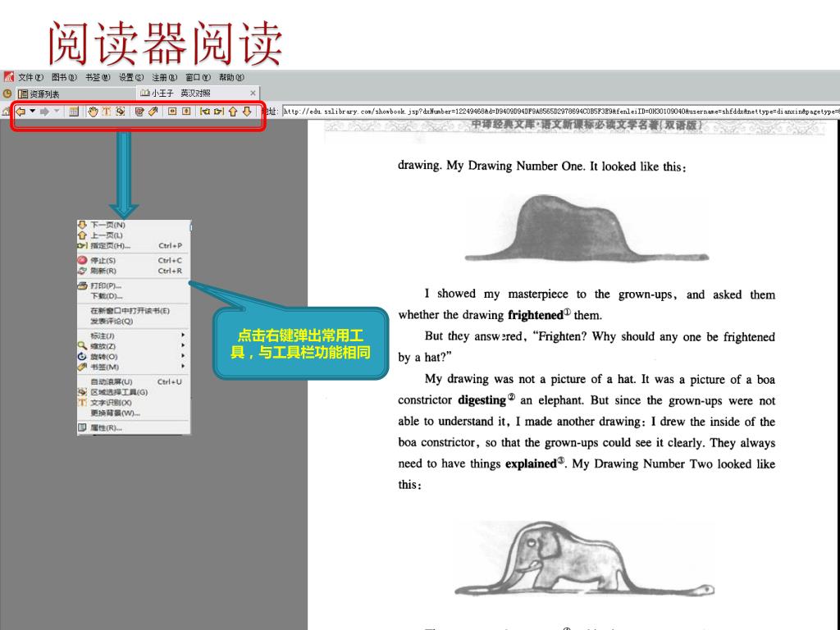
Task: Switch to the 资源列表 tab
Action: (x=75, y=94)
